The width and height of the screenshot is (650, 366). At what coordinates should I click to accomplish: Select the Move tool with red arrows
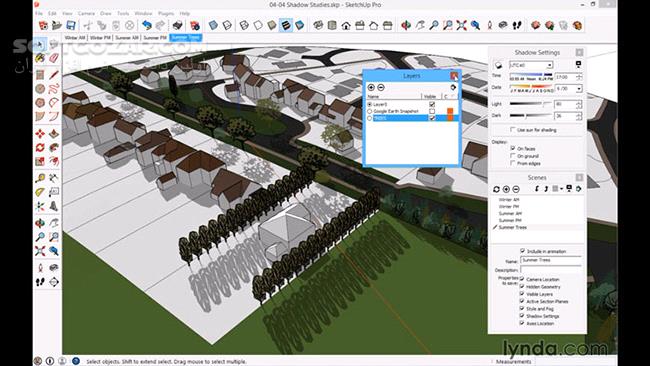point(40,133)
